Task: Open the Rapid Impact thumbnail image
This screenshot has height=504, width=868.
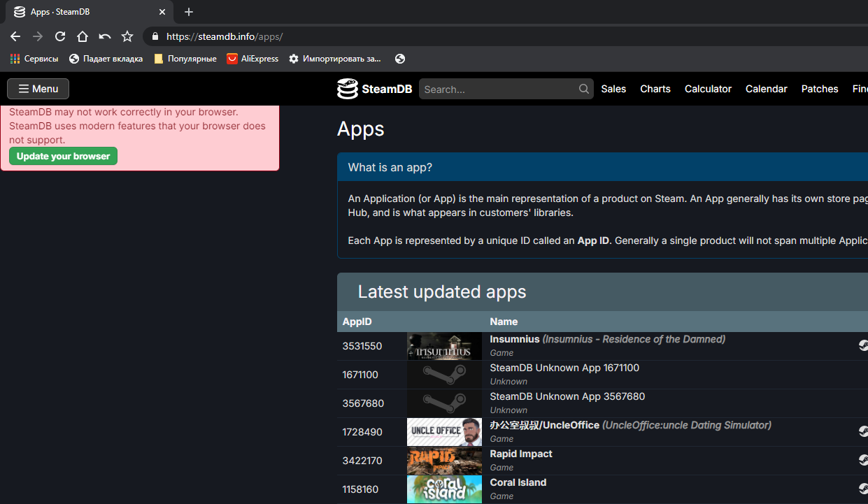Action: [x=444, y=461]
